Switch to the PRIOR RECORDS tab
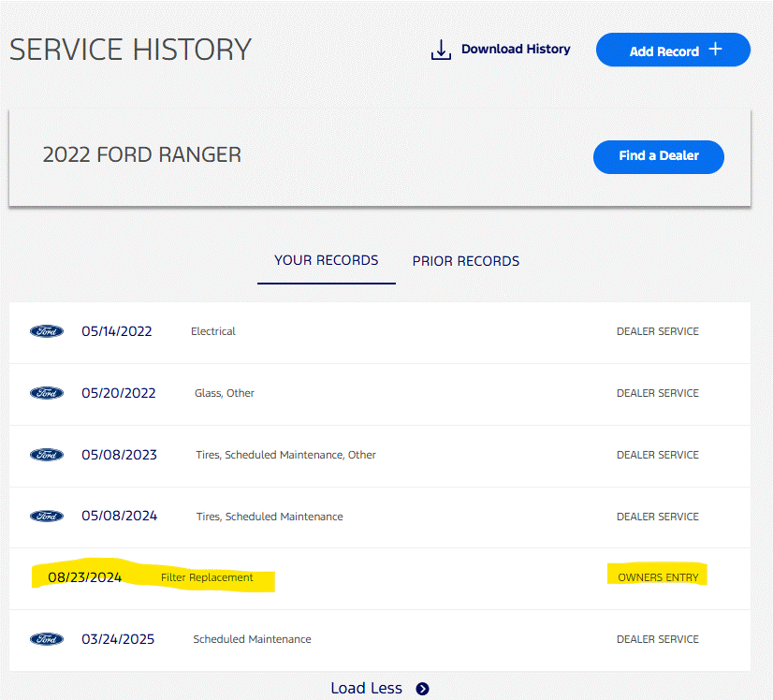 [466, 261]
